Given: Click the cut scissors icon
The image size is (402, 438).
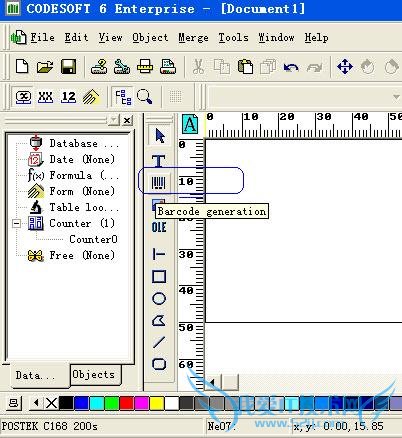Looking at the screenshot, I should [198, 66].
